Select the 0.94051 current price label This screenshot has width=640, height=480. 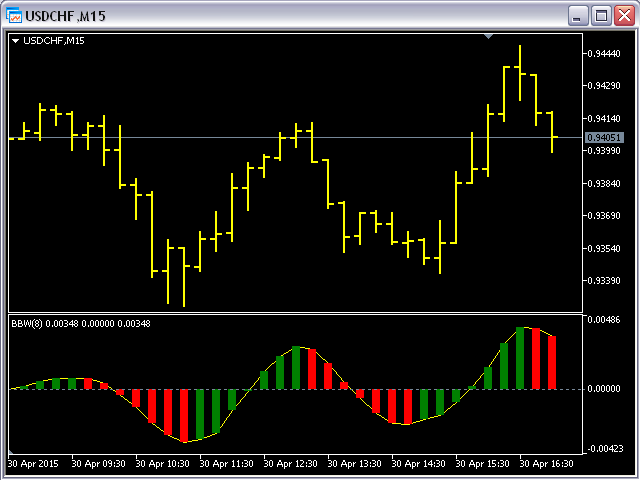coord(604,138)
